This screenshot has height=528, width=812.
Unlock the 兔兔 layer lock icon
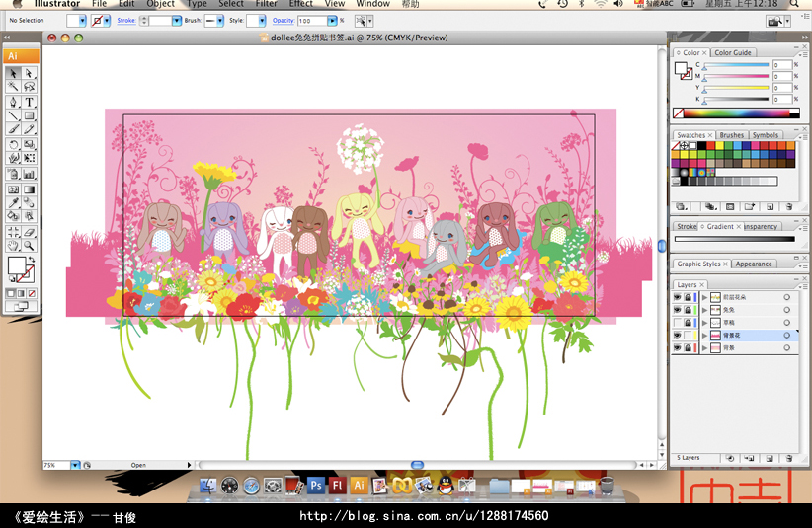pos(688,310)
